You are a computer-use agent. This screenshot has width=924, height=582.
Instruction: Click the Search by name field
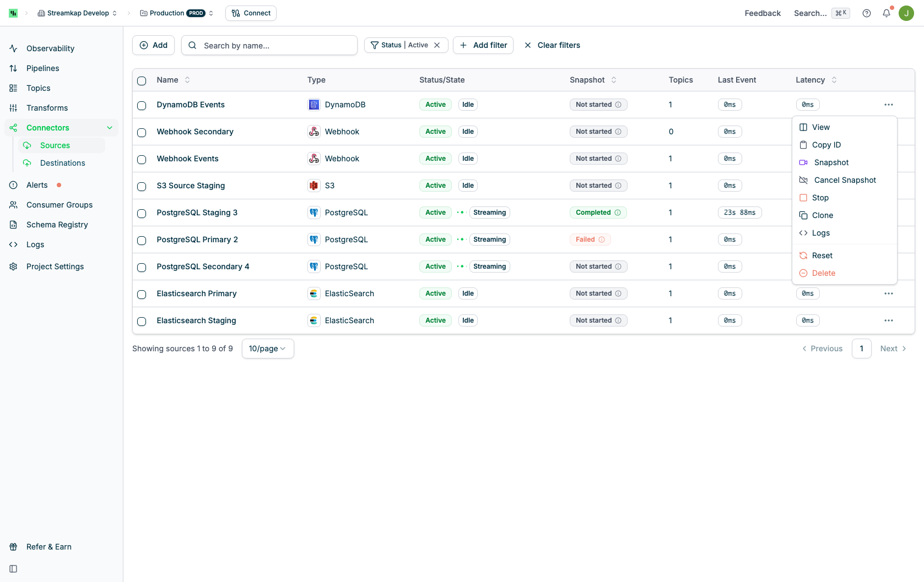tap(269, 45)
